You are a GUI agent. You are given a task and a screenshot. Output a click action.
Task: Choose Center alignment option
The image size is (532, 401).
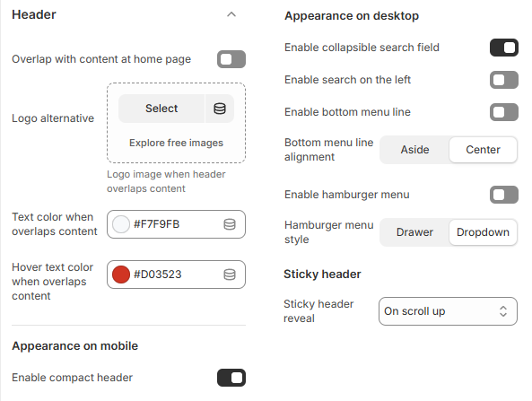(x=483, y=150)
